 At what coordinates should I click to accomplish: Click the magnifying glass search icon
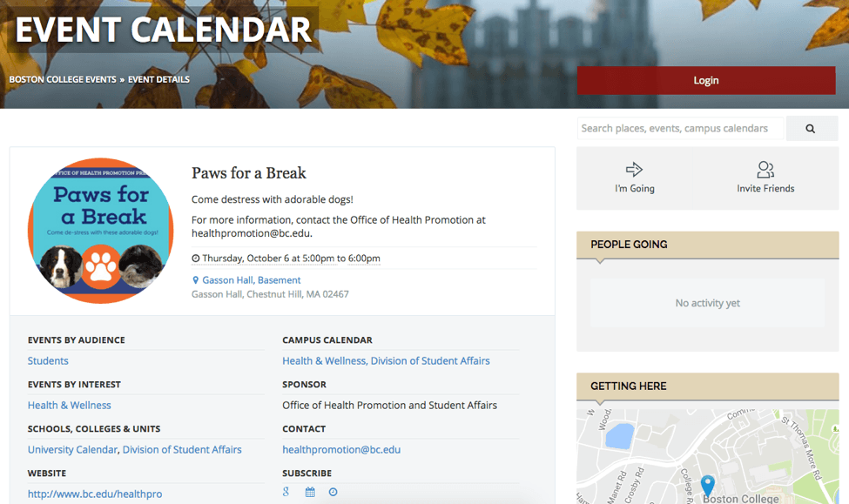click(x=811, y=128)
